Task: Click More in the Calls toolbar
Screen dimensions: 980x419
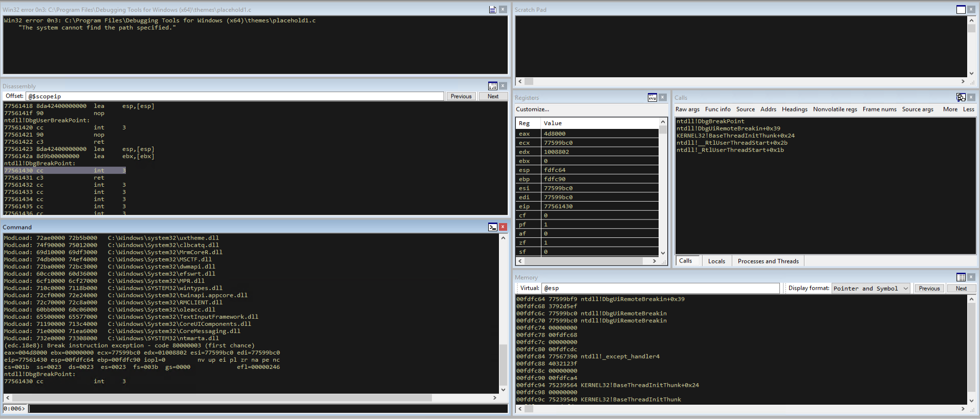Action: coord(950,109)
